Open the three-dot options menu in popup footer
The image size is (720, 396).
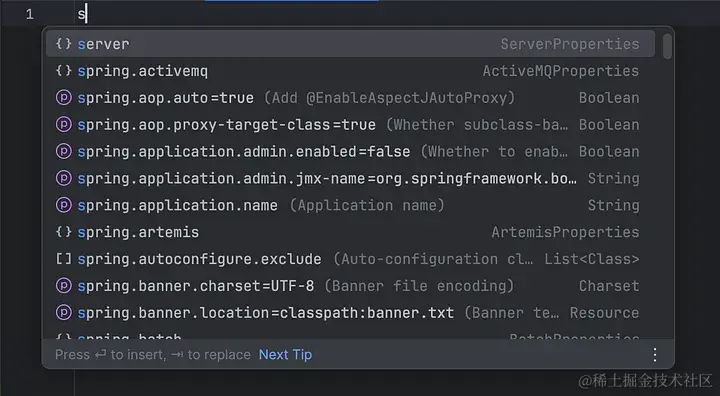pos(655,354)
